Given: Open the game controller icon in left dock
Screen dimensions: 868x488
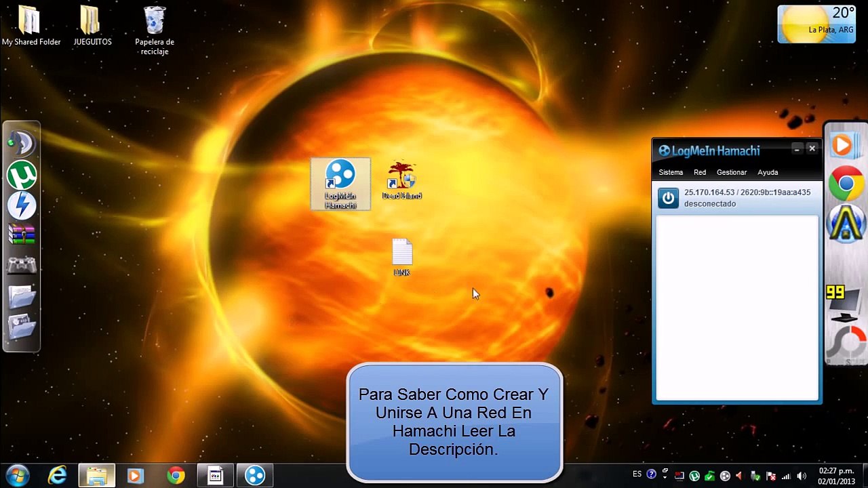Looking at the screenshot, I should (x=22, y=264).
